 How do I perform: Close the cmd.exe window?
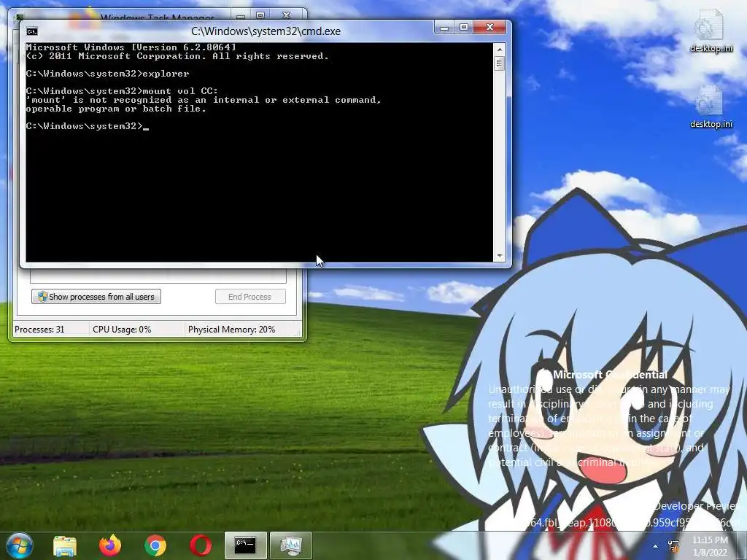pyautogui.click(x=489, y=28)
